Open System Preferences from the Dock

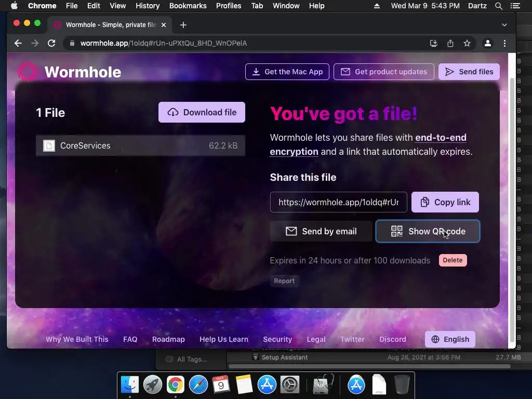pyautogui.click(x=289, y=385)
